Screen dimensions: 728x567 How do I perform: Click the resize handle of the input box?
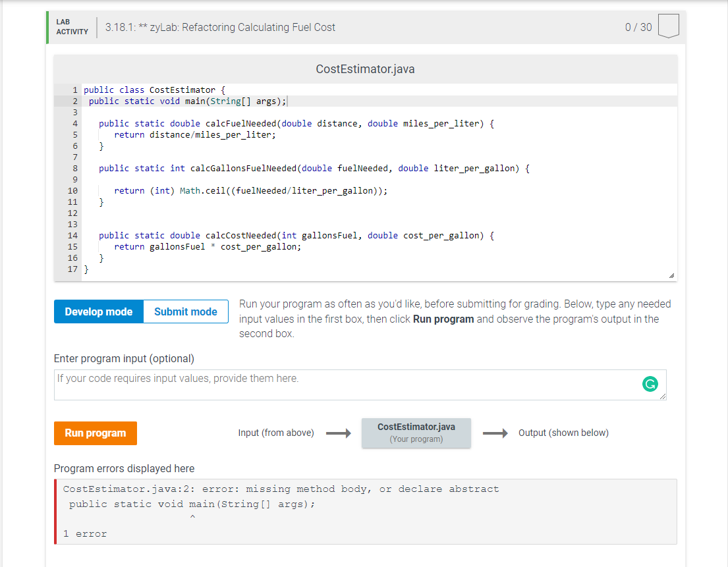pos(661,395)
